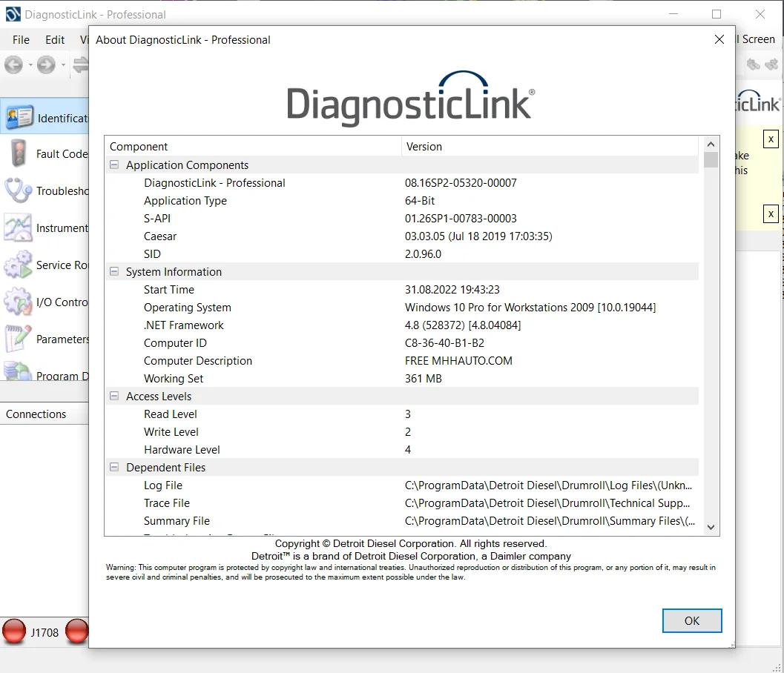This screenshot has height=673, width=784.
Task: Open the Instrumentation chart icon
Action: click(x=18, y=228)
